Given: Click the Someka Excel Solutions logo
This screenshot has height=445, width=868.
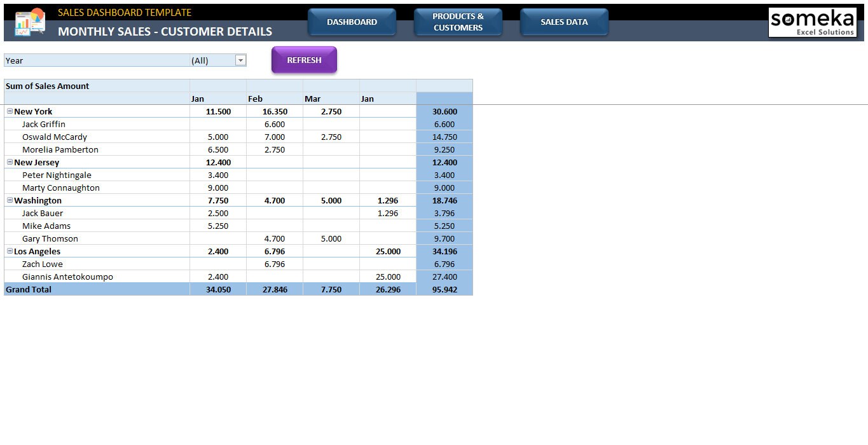Looking at the screenshot, I should pos(812,21).
